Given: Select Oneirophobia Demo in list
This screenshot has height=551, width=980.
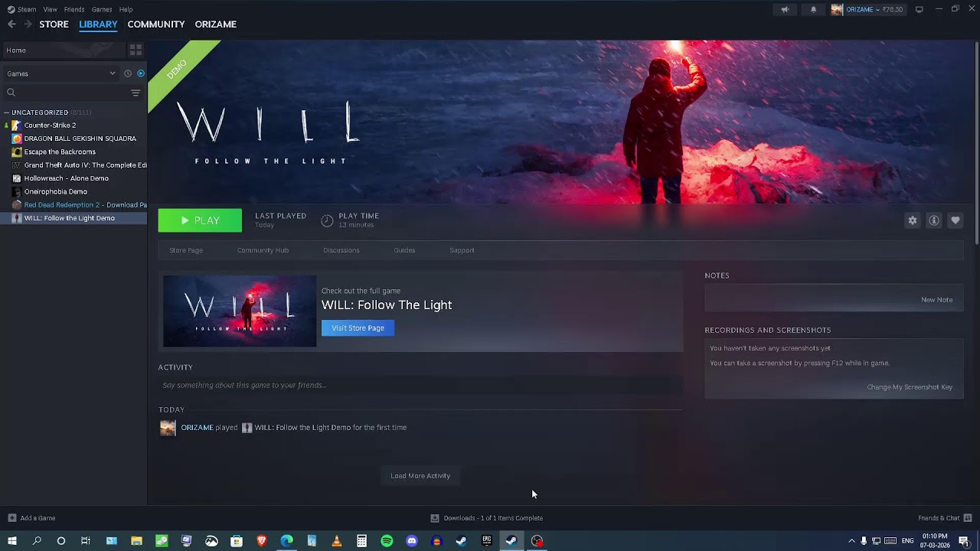Looking at the screenshot, I should [55, 191].
